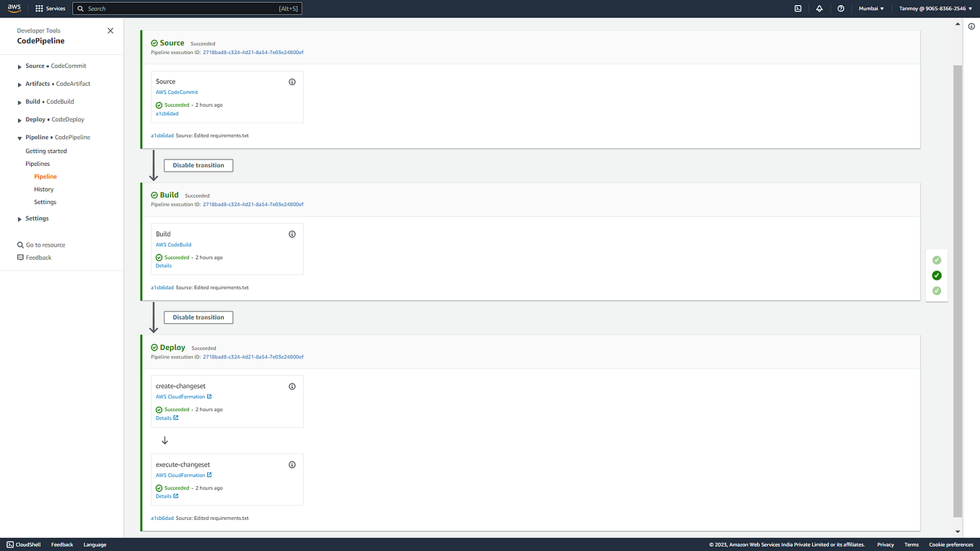980x551 pixels.
Task: Open the help question-mark icon
Action: (x=841, y=9)
